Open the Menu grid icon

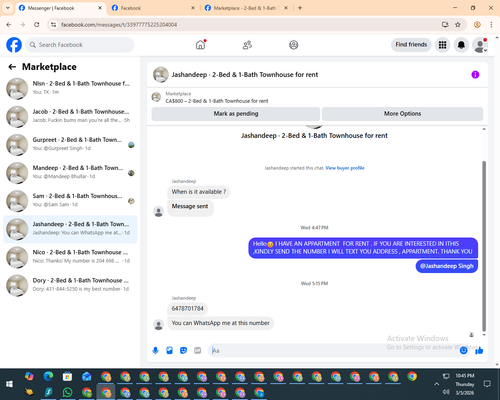pos(442,45)
